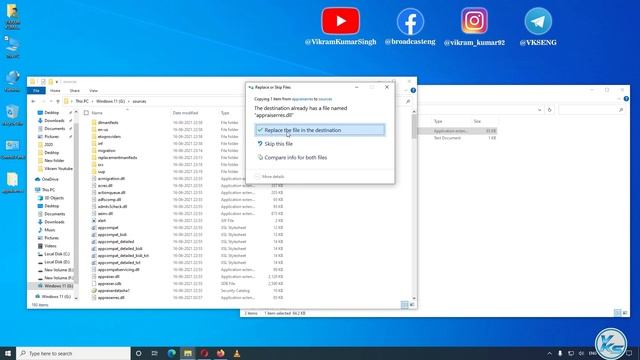Expand the breadcrumb chevron after Windows 11 (G:)
Screen dimensions: 640x360
[129, 101]
